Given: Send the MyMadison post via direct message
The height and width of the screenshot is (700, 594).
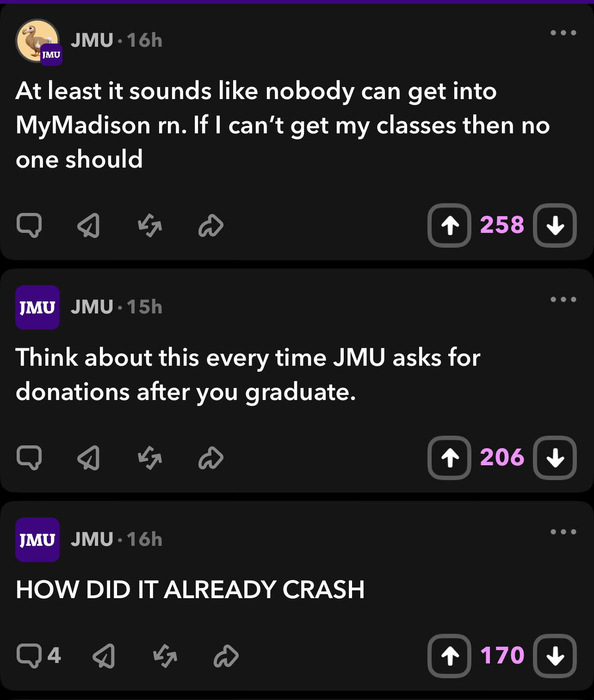Looking at the screenshot, I should pyautogui.click(x=88, y=225).
